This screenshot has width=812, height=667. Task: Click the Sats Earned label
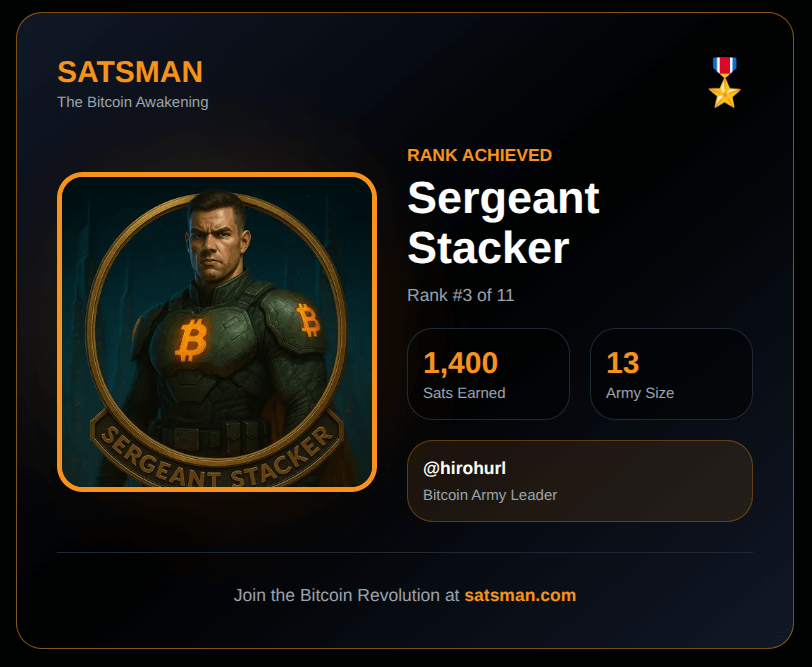point(464,393)
